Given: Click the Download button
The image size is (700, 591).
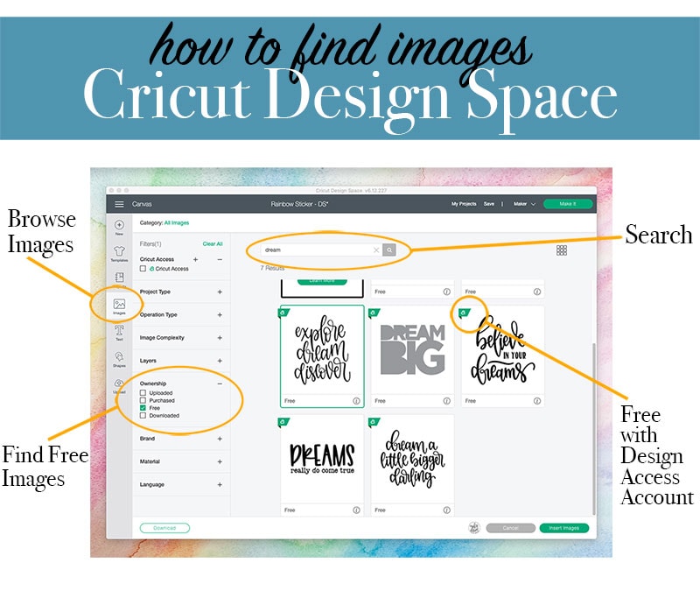Looking at the screenshot, I should [164, 528].
